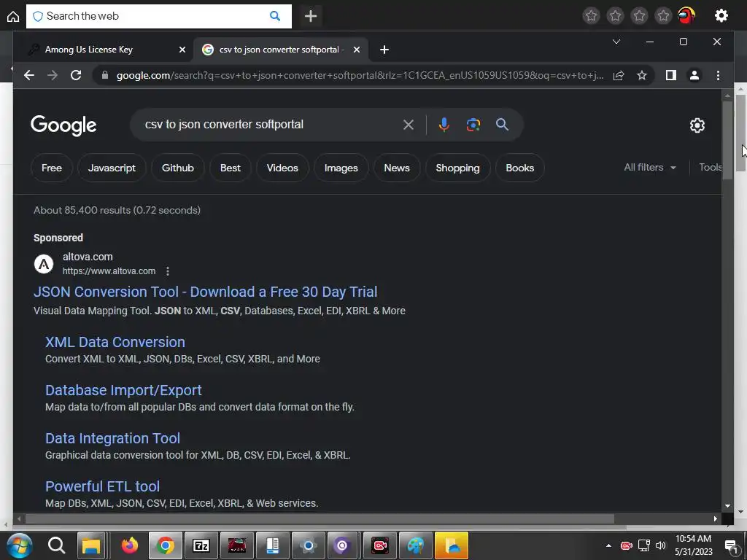This screenshot has width=747, height=560.
Task: Open Database Import/Export link
Action: pos(123,390)
